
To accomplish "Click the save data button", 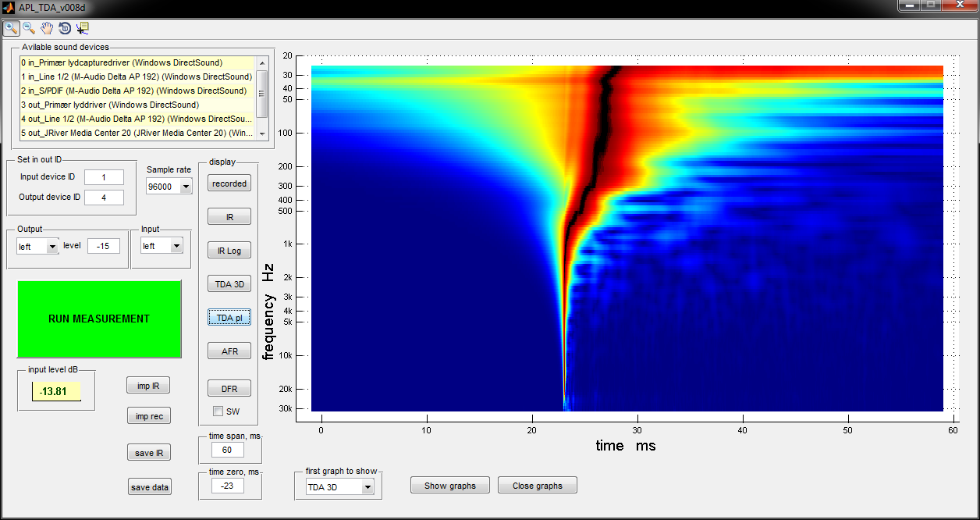I will tap(149, 487).
